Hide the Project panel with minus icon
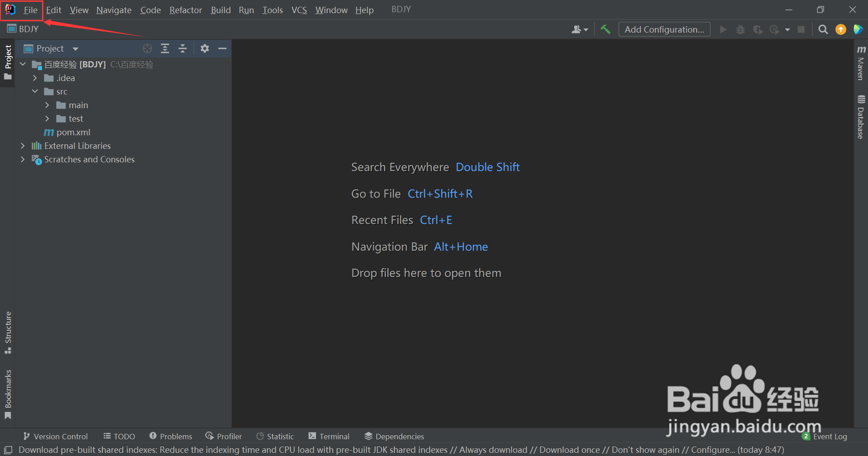868x456 pixels. click(222, 48)
